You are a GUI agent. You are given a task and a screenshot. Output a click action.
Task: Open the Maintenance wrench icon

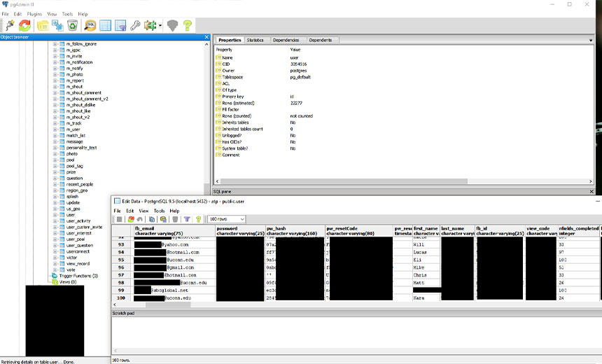coord(135,26)
